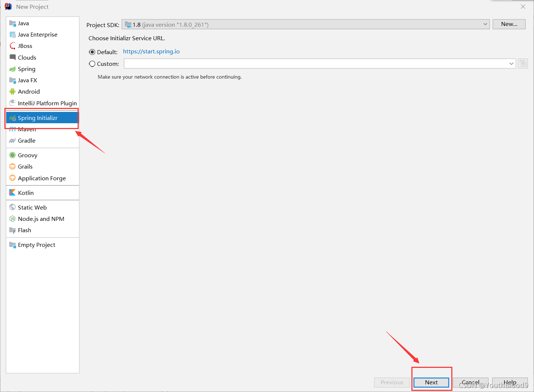
Task: Select Android in the project list
Action: [42, 92]
